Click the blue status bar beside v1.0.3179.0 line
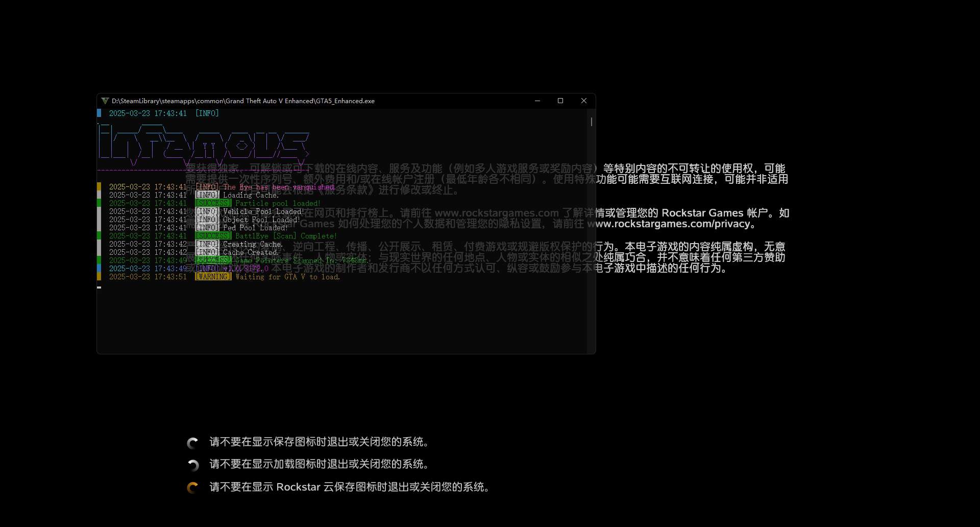 pos(99,268)
